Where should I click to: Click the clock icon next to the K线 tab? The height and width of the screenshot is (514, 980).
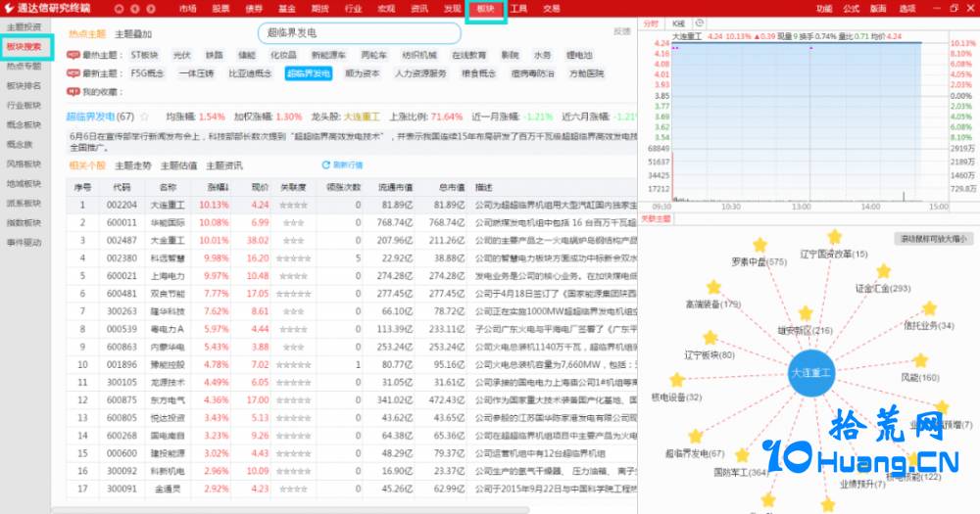(700, 23)
